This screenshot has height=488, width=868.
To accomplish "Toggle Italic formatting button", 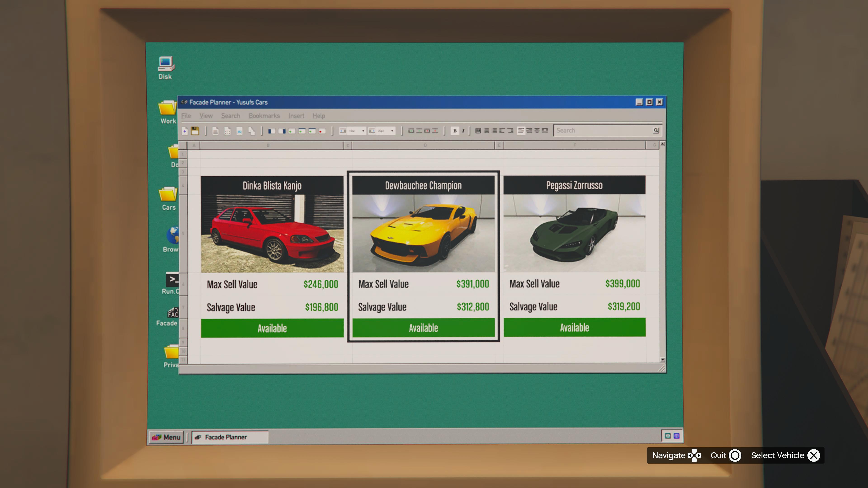I will 463,131.
